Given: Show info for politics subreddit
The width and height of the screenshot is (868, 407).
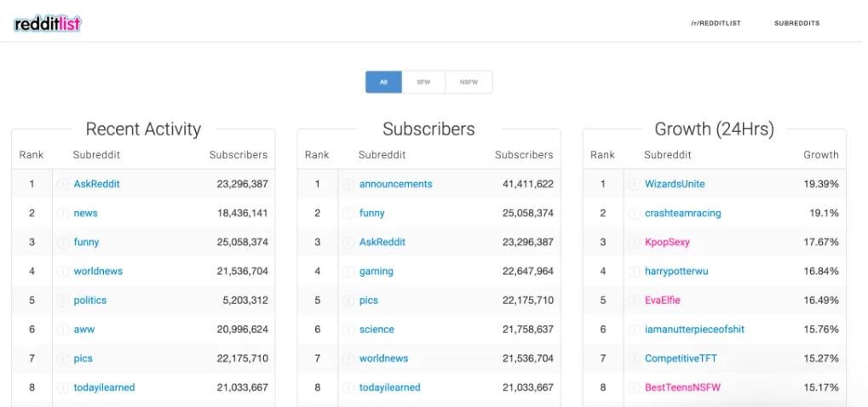Looking at the screenshot, I should [63, 301].
